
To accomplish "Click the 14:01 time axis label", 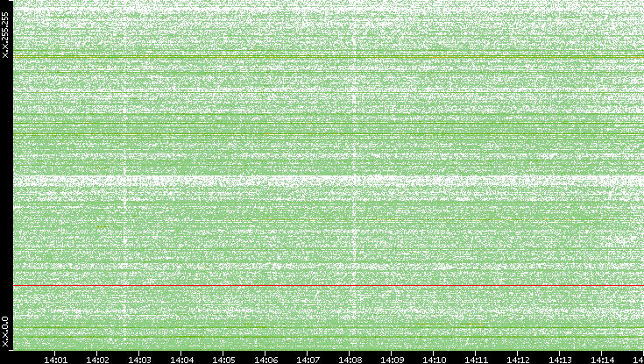I will 55,360.
